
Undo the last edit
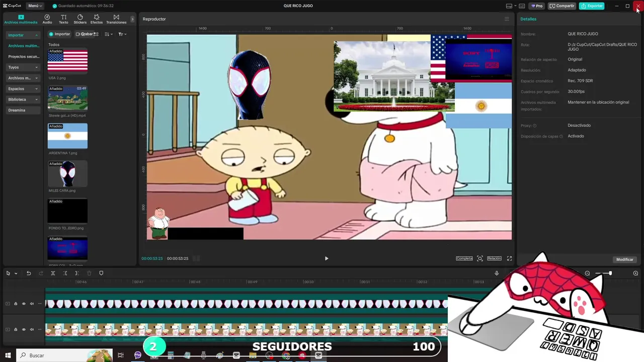[29, 273]
